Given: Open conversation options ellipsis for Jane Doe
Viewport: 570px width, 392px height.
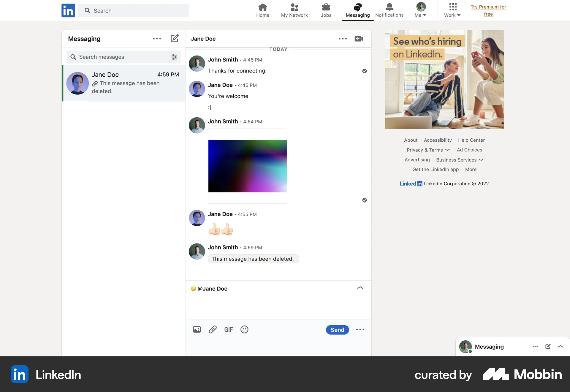Looking at the screenshot, I should 343,39.
